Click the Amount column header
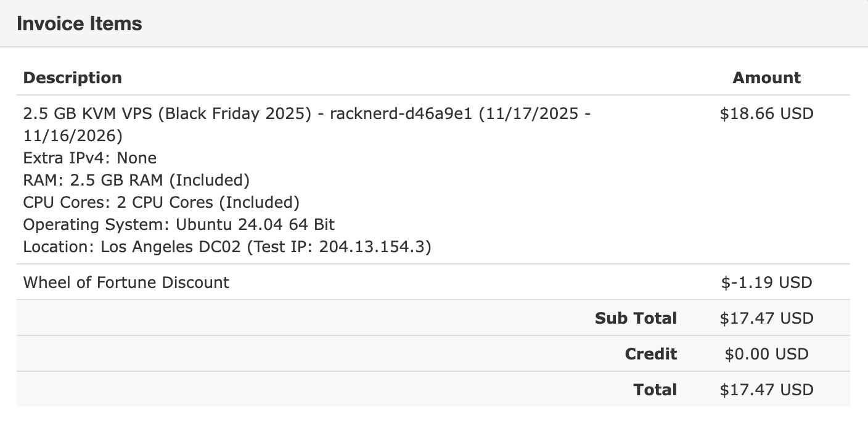Screen dimensions: 868x439 click(766, 78)
